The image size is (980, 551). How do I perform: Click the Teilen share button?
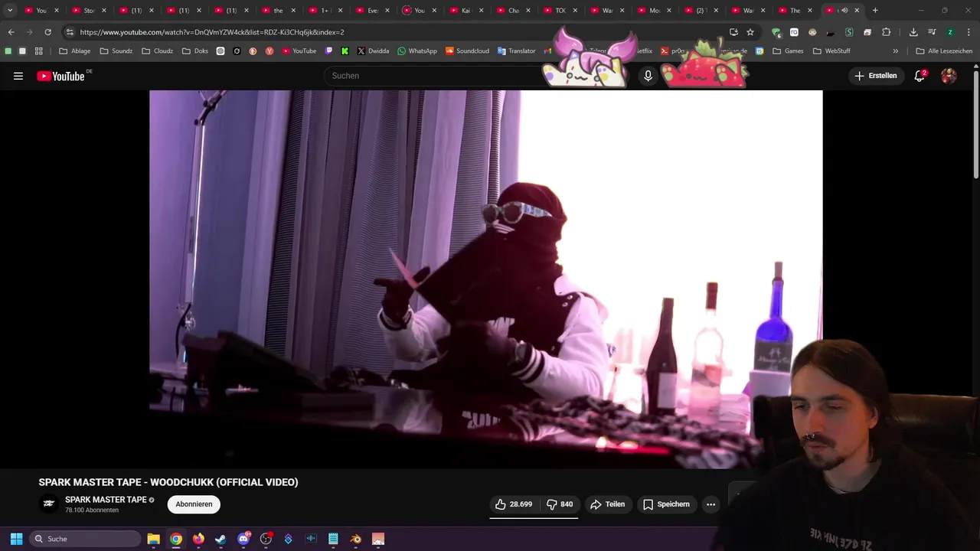608,504
